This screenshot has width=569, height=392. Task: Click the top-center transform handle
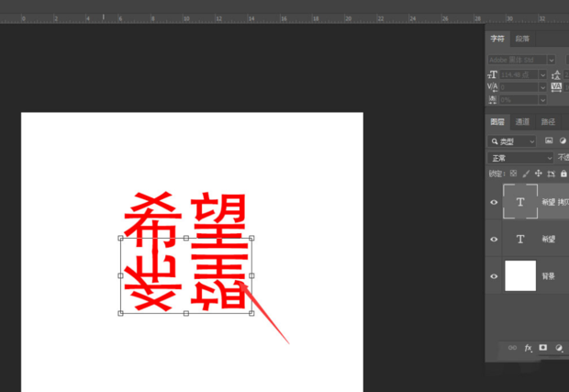click(x=186, y=238)
